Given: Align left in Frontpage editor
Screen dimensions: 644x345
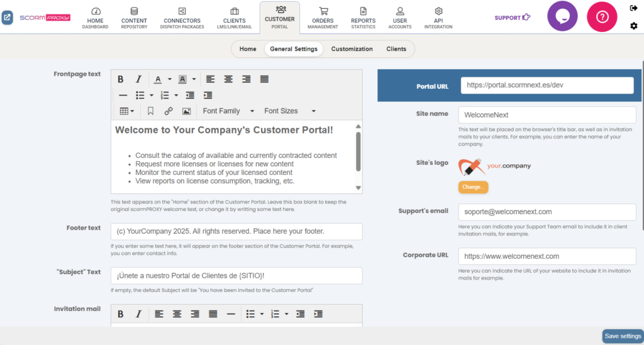Looking at the screenshot, I should coord(210,79).
